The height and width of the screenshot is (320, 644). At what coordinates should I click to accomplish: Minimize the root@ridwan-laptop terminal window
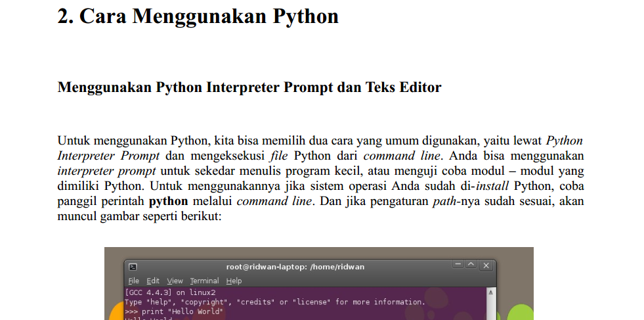point(458,265)
